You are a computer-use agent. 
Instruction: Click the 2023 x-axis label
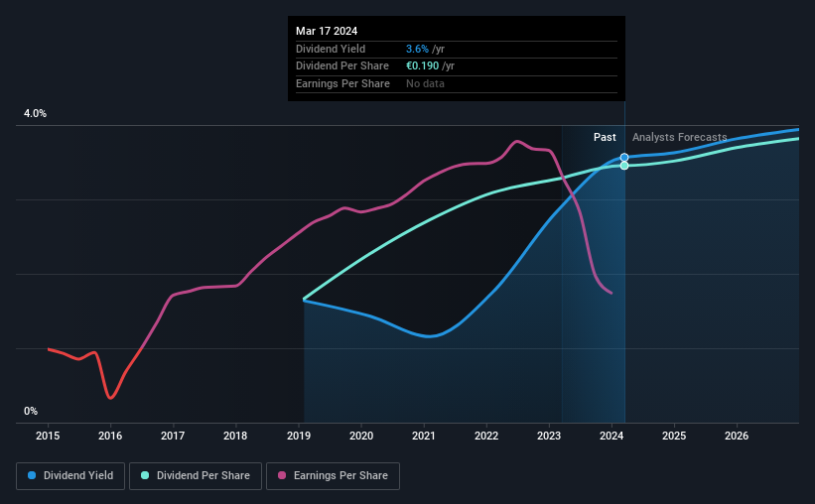coord(549,436)
